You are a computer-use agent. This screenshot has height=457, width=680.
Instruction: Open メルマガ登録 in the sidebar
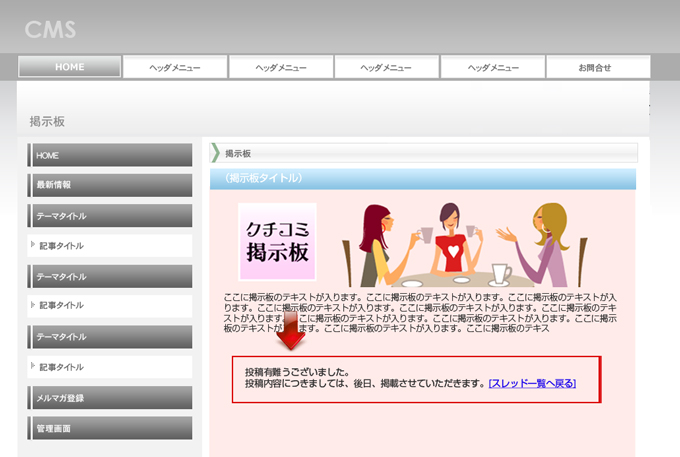point(109,398)
